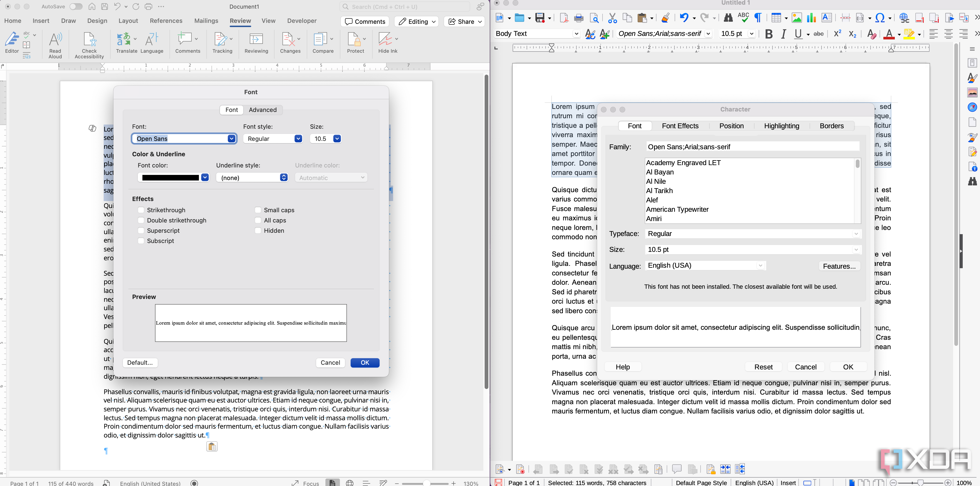
Task: Open the References ribbon tab in Word
Action: 166,21
